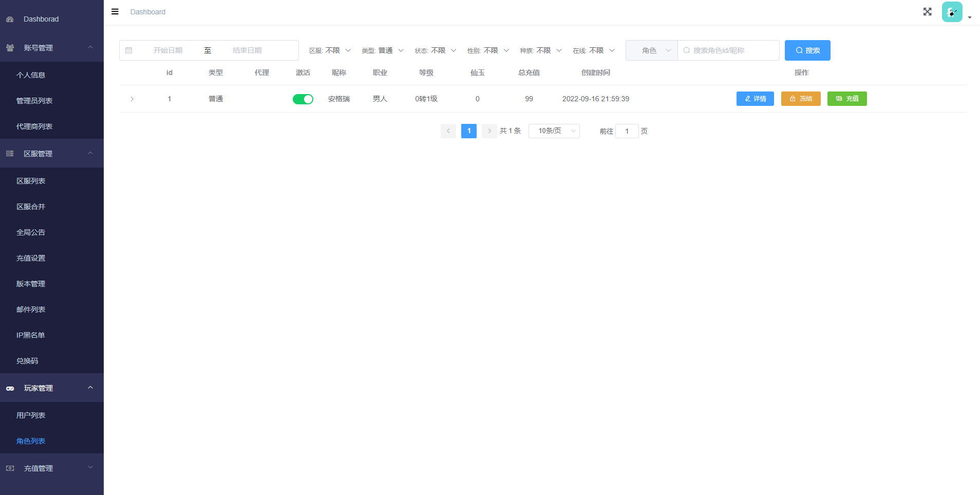This screenshot has height=495, width=980.
Task: Open the 状态 filter dropdown
Action: [436, 50]
